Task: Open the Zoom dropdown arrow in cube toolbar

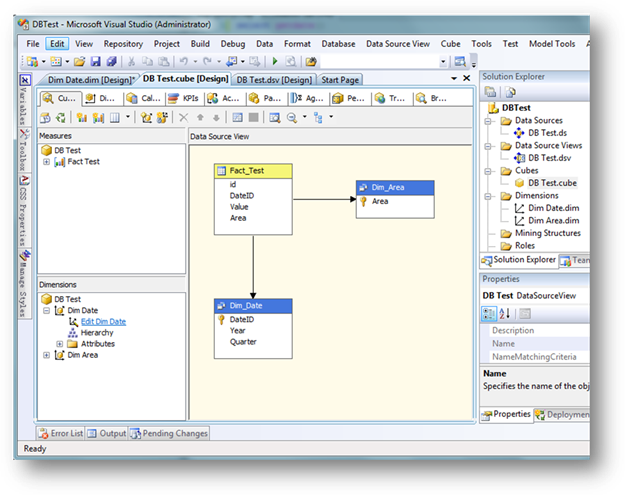Action: (305, 117)
